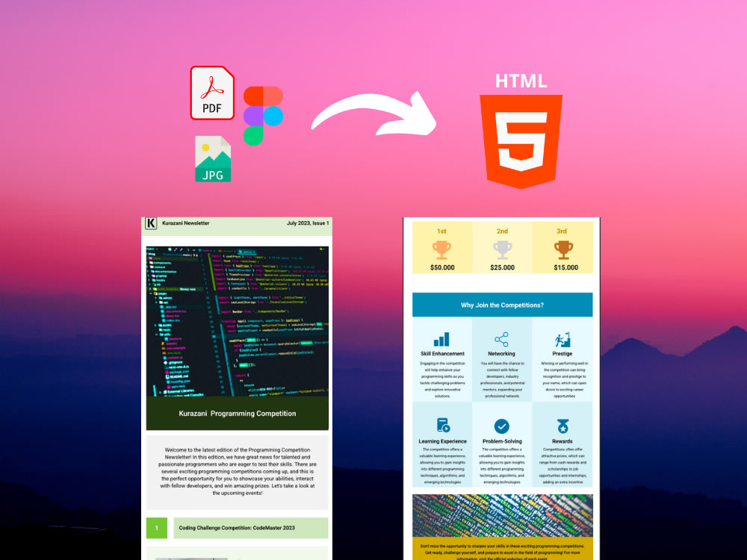Click the 'Skill Enhancement' card title
Image resolution: width=747 pixels, height=560 pixels.
point(442,354)
